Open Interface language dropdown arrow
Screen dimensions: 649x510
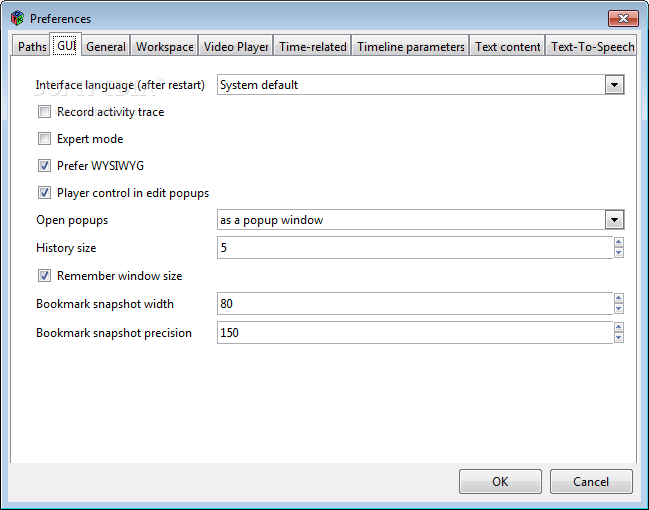[614, 85]
